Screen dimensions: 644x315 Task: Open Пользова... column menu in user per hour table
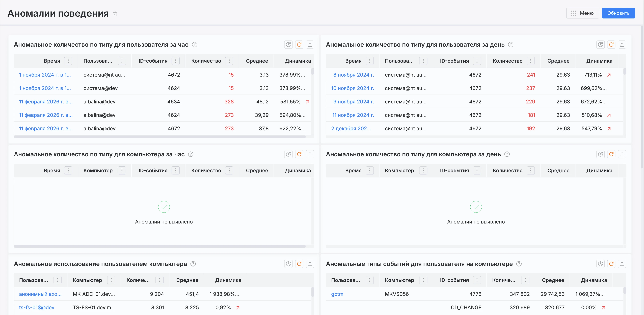(122, 61)
